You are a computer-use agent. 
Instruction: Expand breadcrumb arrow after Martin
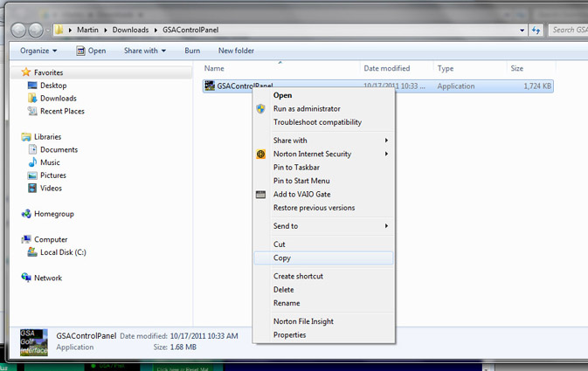pos(106,30)
